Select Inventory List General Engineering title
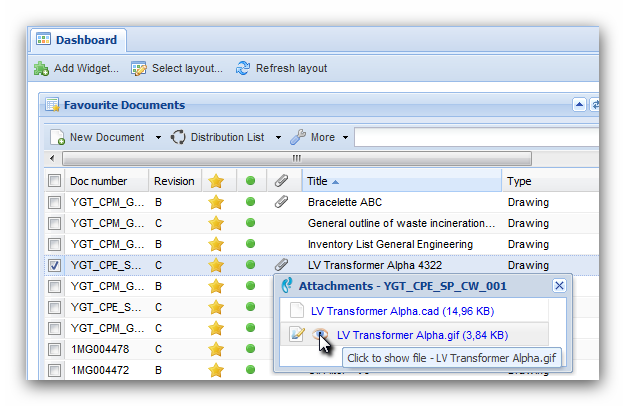625x406 pixels. pyautogui.click(x=390, y=244)
